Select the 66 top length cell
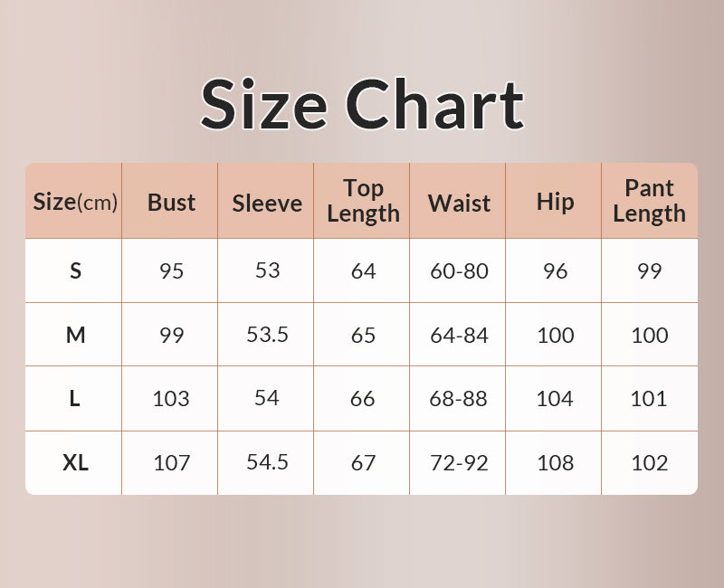The image size is (724, 588). pos(363,398)
